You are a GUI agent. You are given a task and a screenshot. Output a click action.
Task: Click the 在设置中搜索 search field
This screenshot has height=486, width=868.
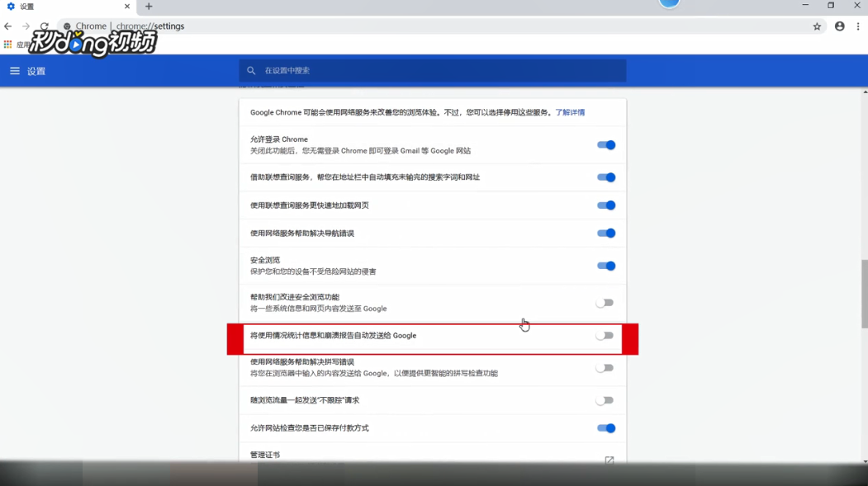coord(432,71)
